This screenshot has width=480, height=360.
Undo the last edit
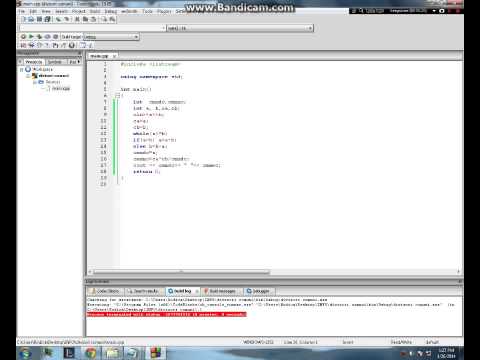(59, 19)
